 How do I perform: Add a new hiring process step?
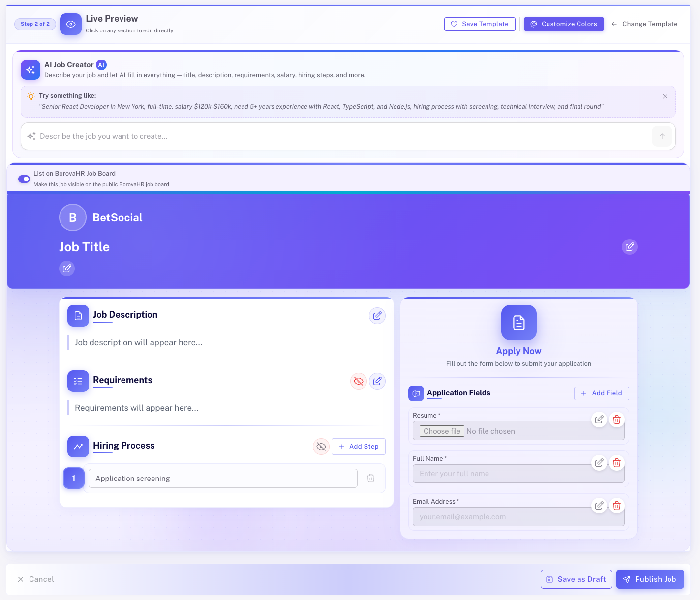tap(358, 446)
